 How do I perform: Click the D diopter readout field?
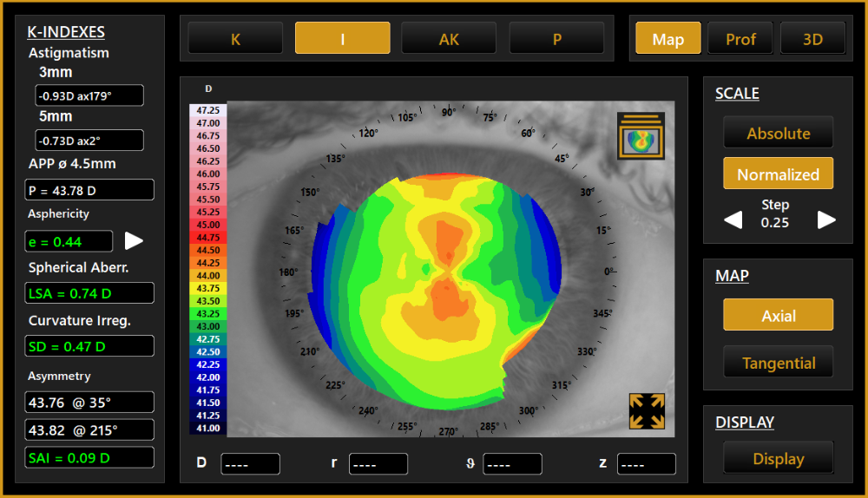[250, 464]
